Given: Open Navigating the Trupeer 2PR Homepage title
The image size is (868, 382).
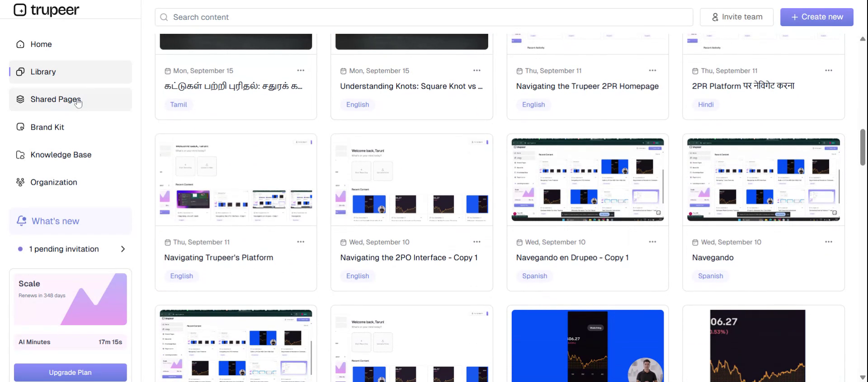Looking at the screenshot, I should (587, 86).
